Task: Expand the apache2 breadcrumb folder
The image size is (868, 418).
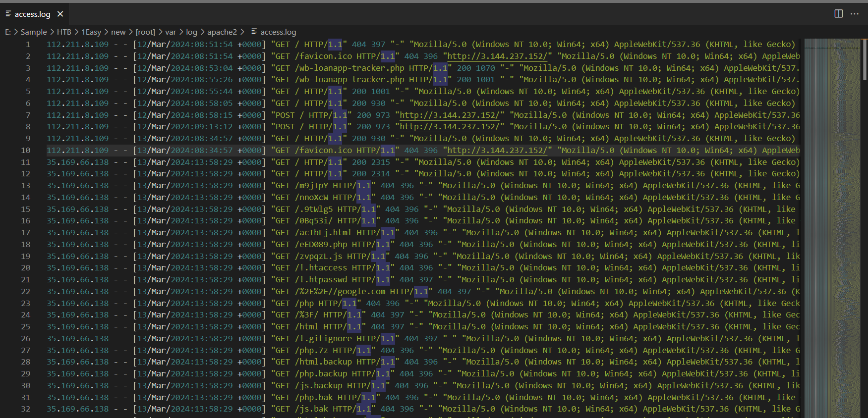Action: [x=222, y=32]
